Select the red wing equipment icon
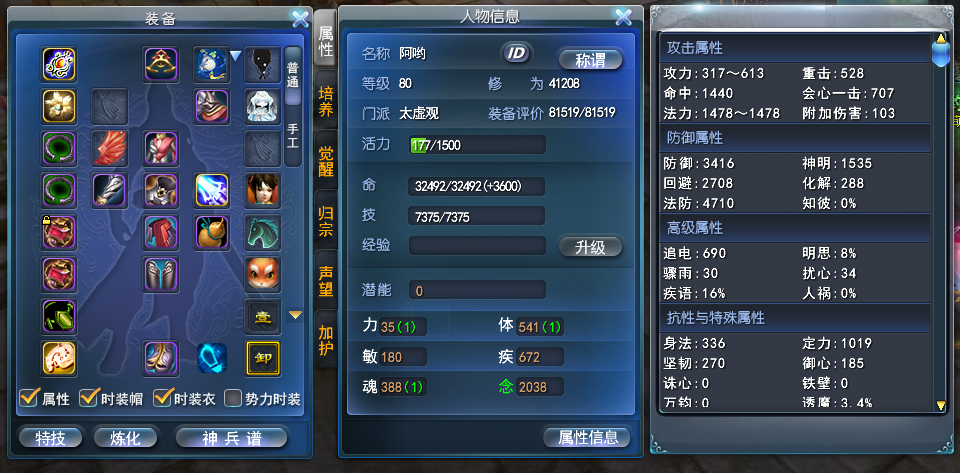 [x=110, y=148]
